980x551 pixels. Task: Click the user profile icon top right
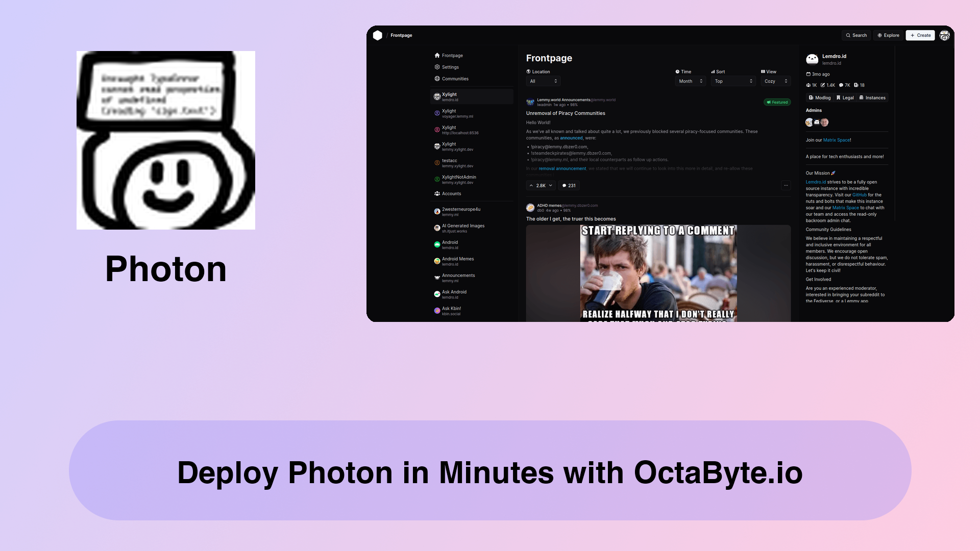[x=946, y=35]
